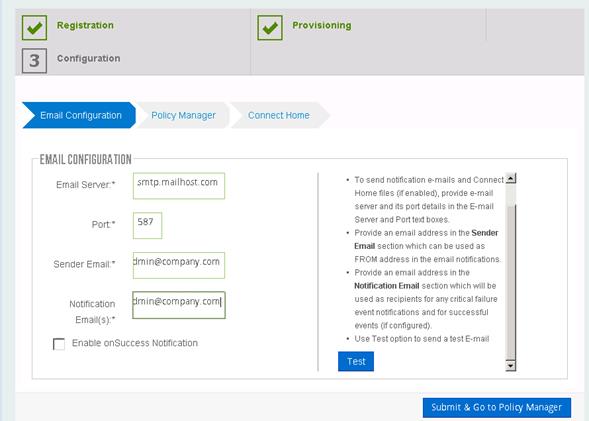
Task: Click the Test button
Action: [x=356, y=361]
